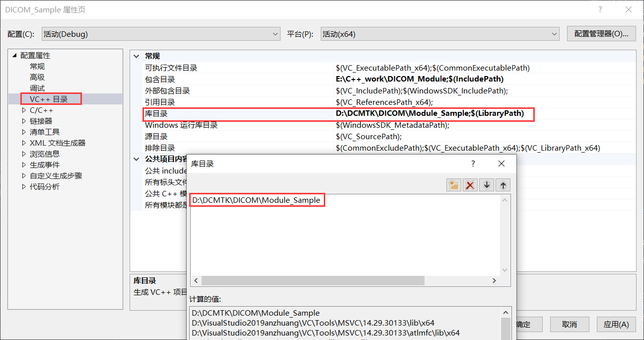Viewport: 644px width, 340px height.
Task: Cancel with the 取消 button
Action: pos(569,324)
